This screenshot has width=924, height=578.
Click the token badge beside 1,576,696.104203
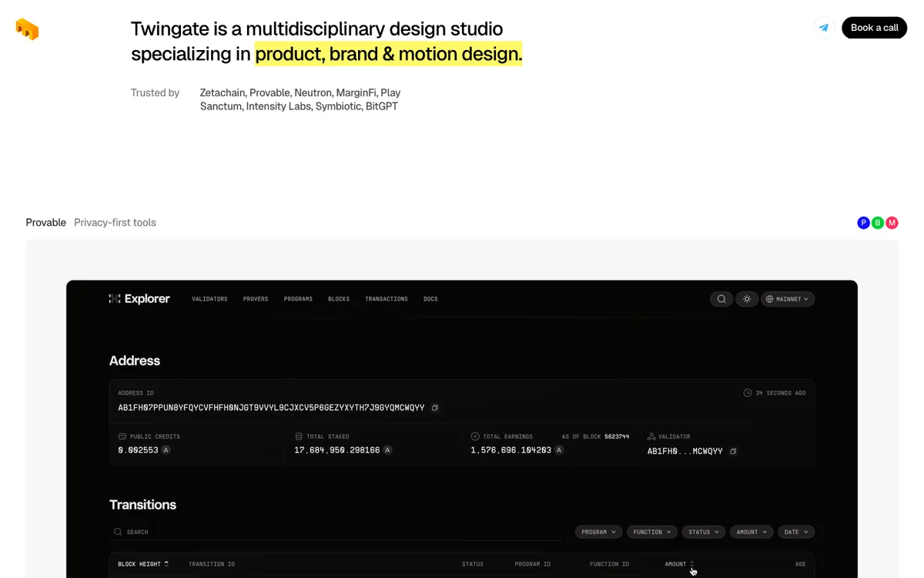pos(559,450)
